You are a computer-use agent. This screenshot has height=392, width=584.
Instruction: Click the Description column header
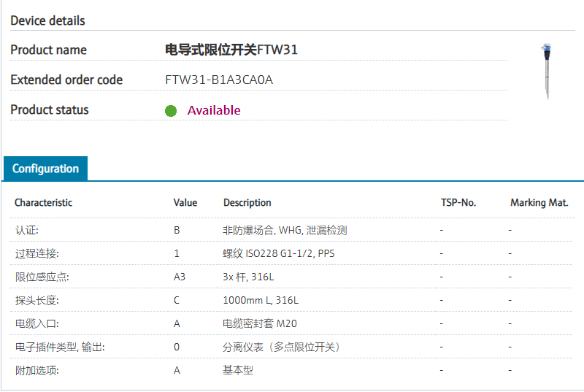(x=247, y=202)
